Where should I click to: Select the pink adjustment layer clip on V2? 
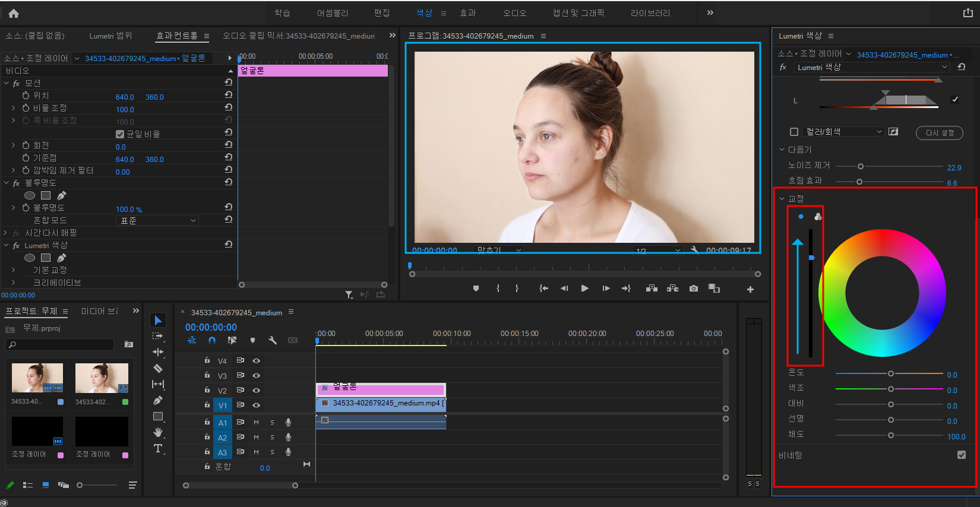381,389
